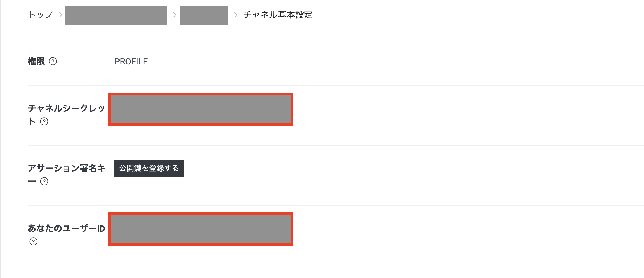Click the チャネルシークレット row label
644x278 pixels.
point(66,108)
